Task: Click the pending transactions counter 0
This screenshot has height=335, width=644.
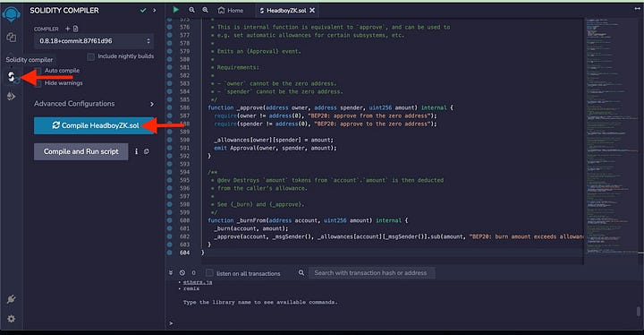Action: (193, 273)
